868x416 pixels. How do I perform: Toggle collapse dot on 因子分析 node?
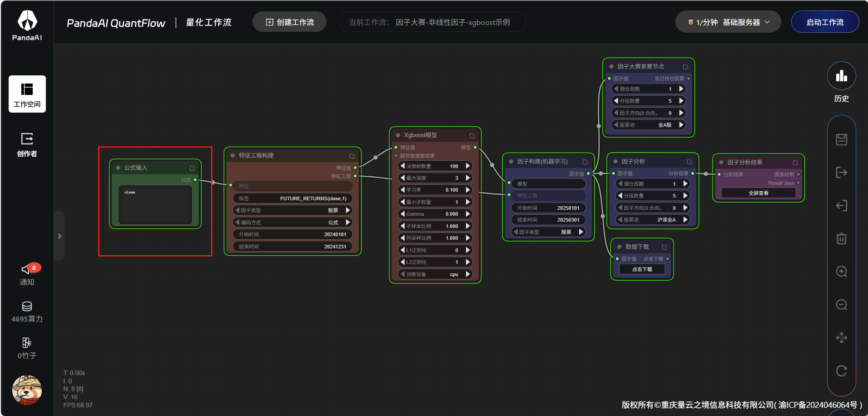[615, 161]
